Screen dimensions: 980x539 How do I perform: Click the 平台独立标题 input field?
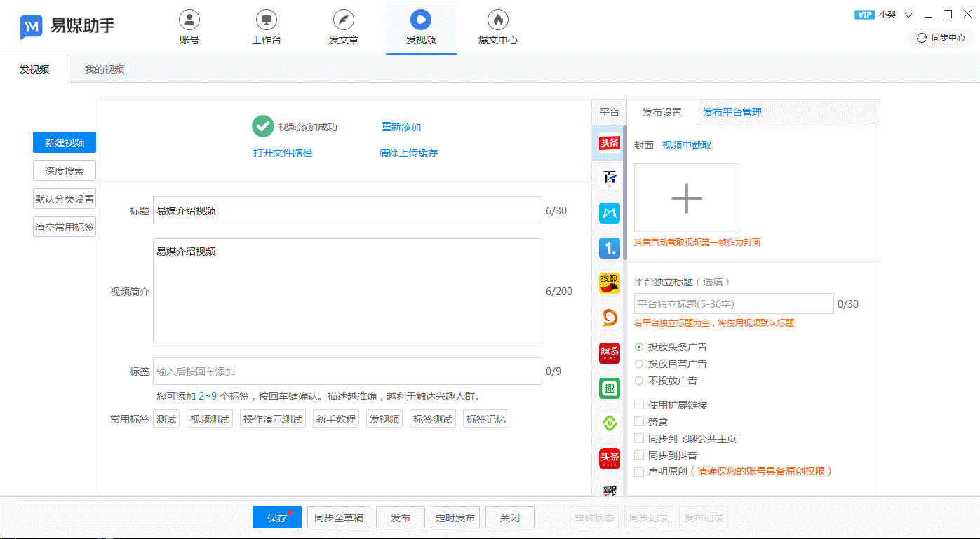[x=734, y=303]
